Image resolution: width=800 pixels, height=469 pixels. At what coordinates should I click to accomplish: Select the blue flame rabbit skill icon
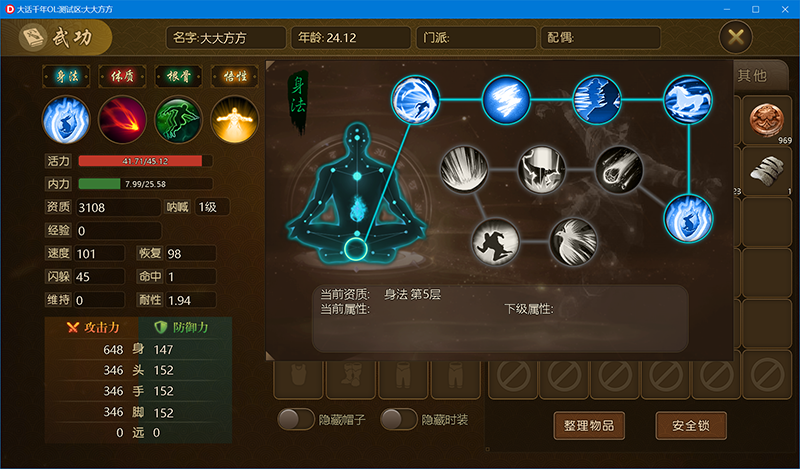click(x=66, y=120)
